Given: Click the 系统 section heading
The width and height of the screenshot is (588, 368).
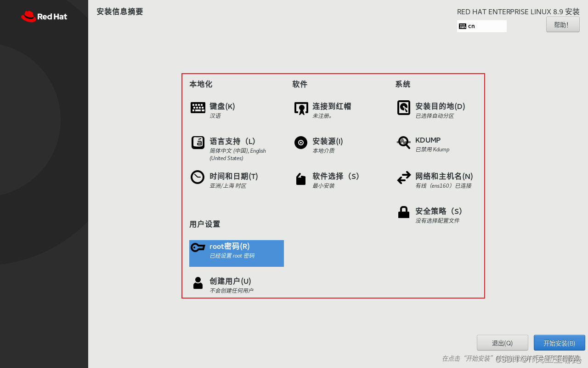Looking at the screenshot, I should (403, 84).
